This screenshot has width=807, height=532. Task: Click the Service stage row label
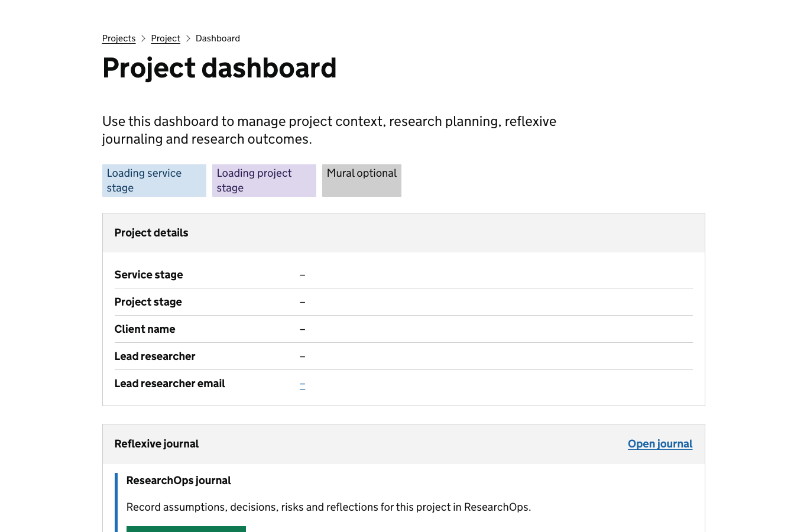[x=149, y=275]
